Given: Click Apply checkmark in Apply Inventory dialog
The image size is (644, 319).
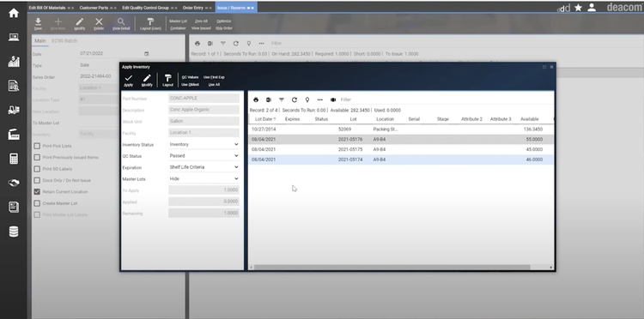Looking at the screenshot, I should click(129, 81).
